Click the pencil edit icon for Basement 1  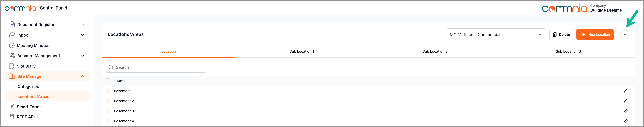[626, 91]
